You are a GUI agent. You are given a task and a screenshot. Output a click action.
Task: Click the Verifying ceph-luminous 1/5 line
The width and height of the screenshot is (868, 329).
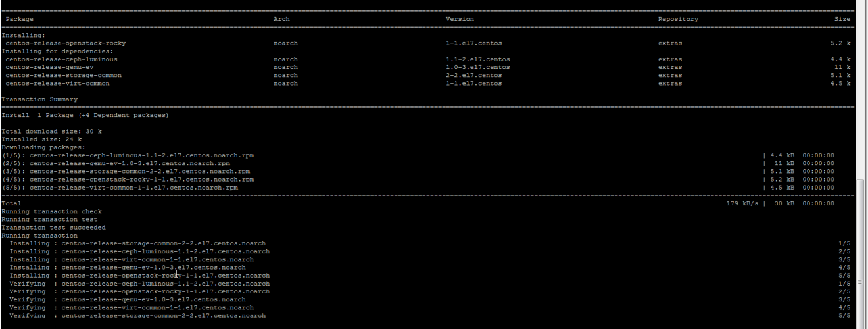(x=430, y=284)
